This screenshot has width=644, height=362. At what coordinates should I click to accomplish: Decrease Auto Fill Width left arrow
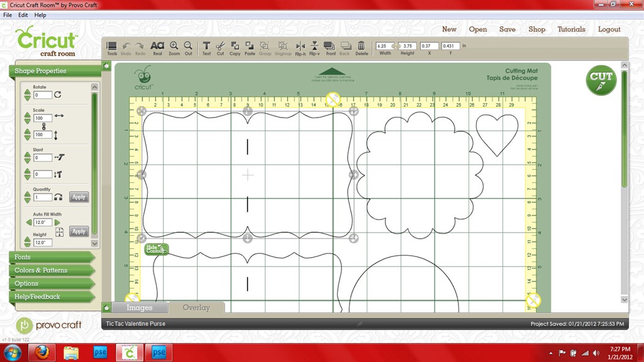click(x=29, y=222)
